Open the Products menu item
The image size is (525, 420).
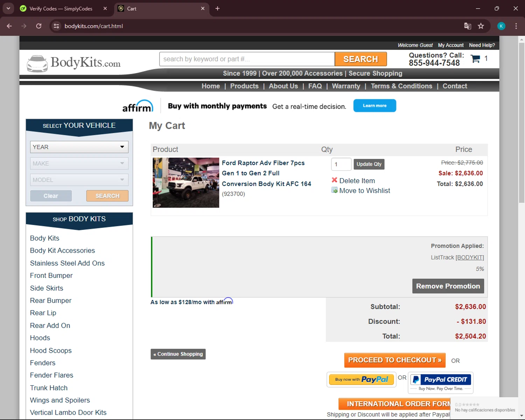click(x=244, y=86)
